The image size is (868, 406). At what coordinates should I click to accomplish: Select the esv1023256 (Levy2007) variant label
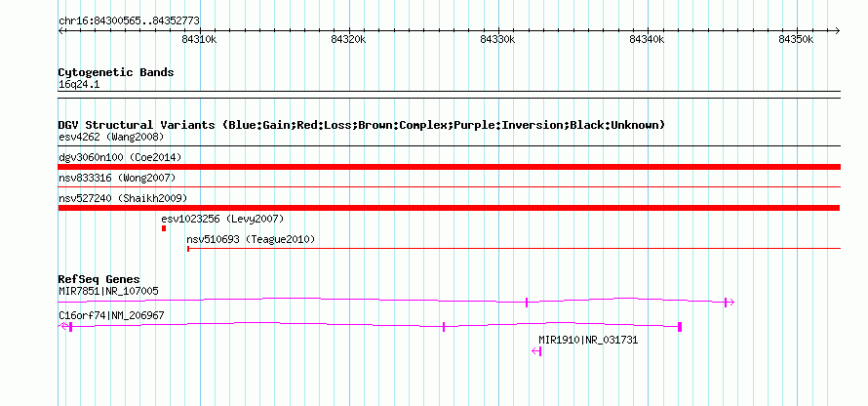click(222, 219)
